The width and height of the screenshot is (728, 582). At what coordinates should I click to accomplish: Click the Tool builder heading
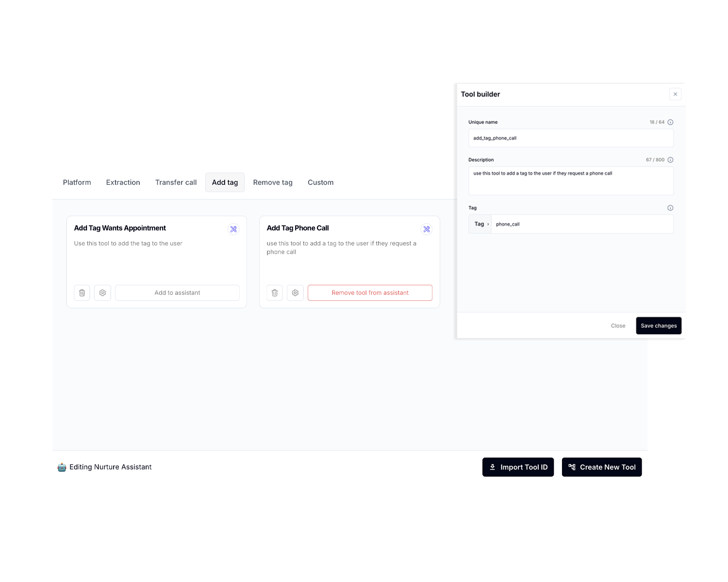click(x=480, y=94)
